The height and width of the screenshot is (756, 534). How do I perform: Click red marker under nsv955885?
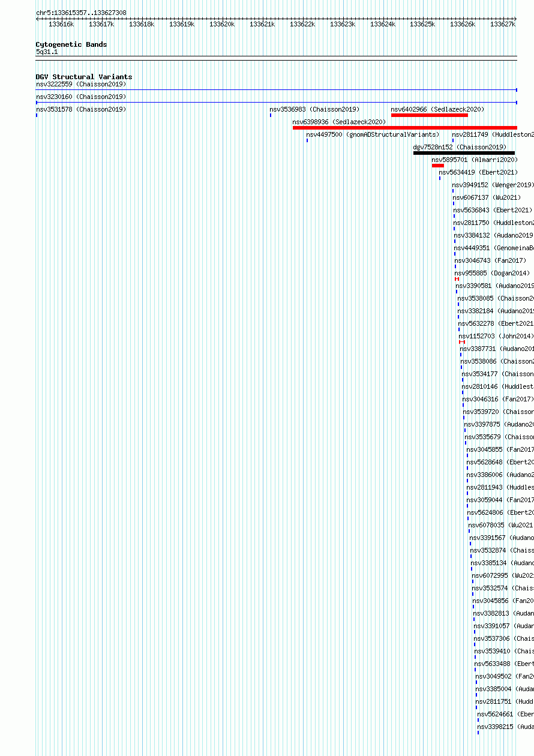(457, 279)
